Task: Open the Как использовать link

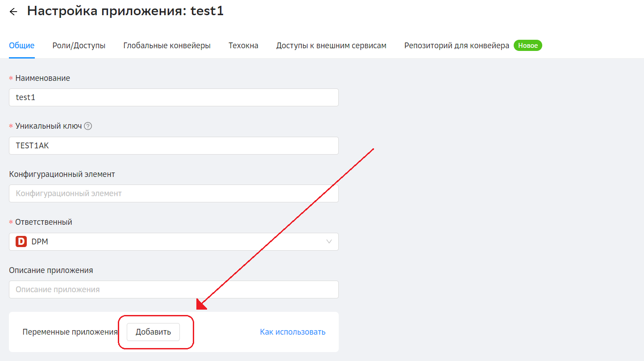Action: 293,332
